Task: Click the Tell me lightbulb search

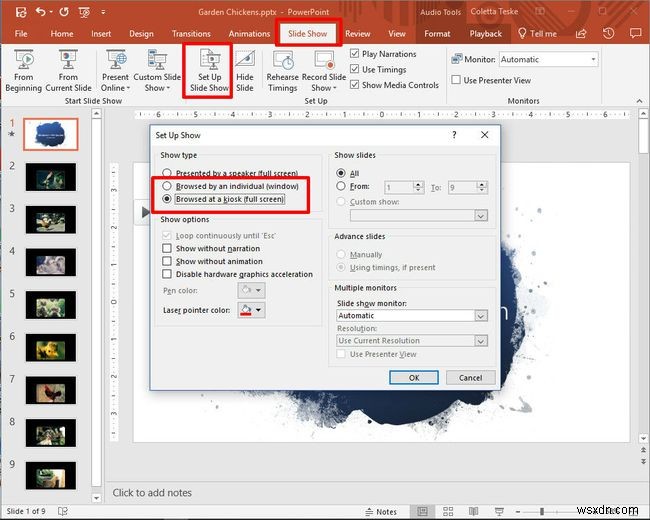Action: click(537, 34)
